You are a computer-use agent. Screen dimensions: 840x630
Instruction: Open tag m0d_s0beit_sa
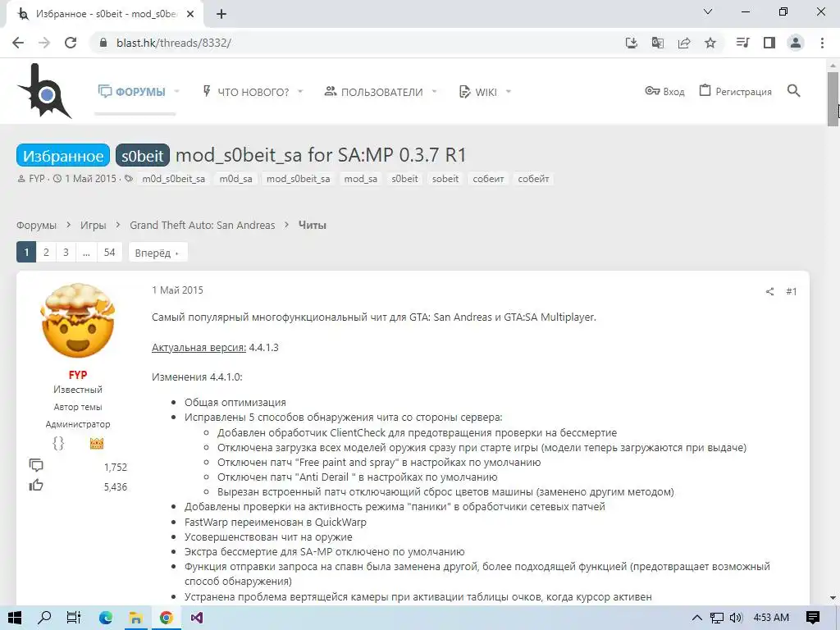coord(174,179)
